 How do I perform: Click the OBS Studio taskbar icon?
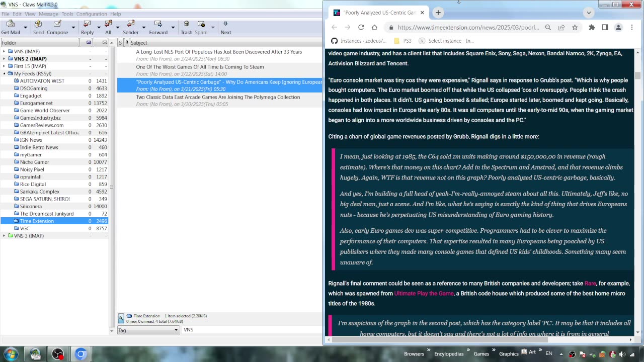click(58, 354)
